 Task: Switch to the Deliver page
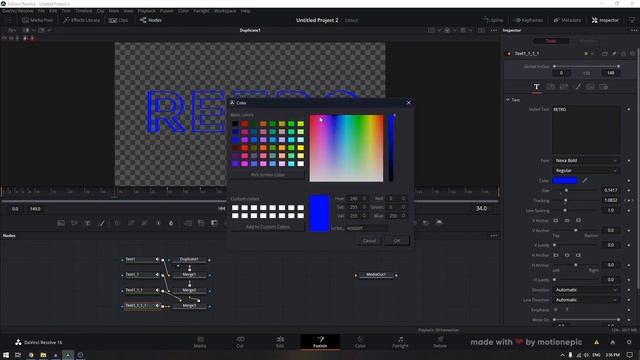click(x=440, y=342)
